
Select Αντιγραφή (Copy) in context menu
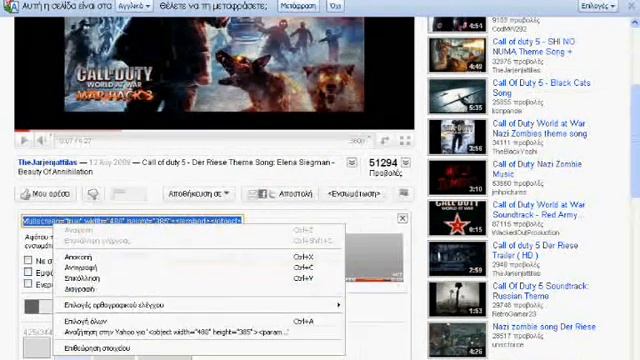[x=199, y=268]
